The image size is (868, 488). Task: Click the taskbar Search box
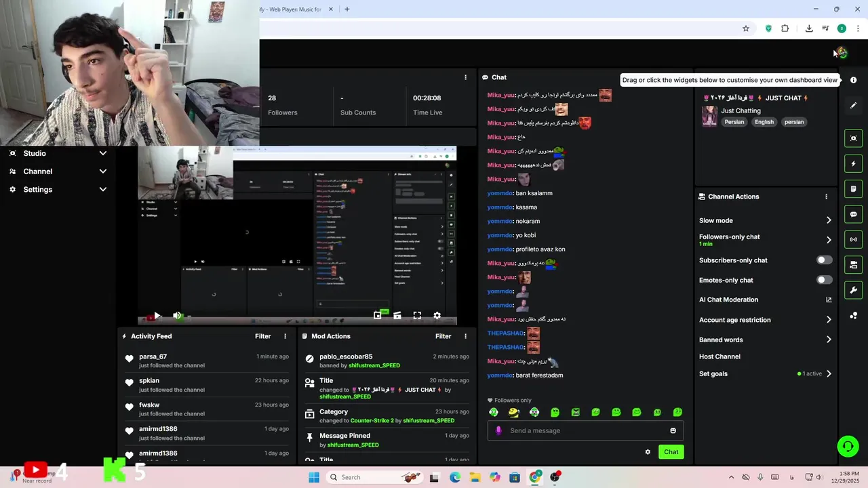pyautogui.click(x=374, y=477)
